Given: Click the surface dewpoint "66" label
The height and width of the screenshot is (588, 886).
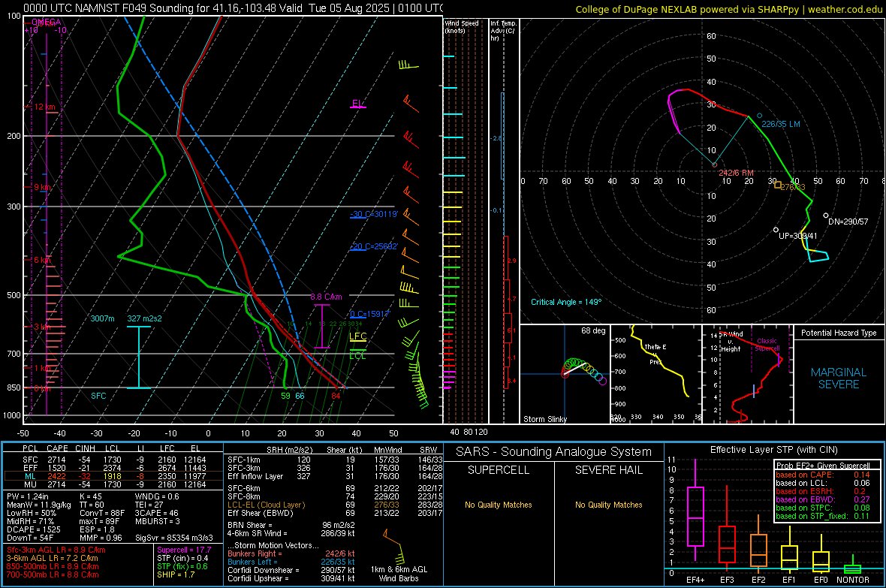Looking at the screenshot, I should (300, 396).
